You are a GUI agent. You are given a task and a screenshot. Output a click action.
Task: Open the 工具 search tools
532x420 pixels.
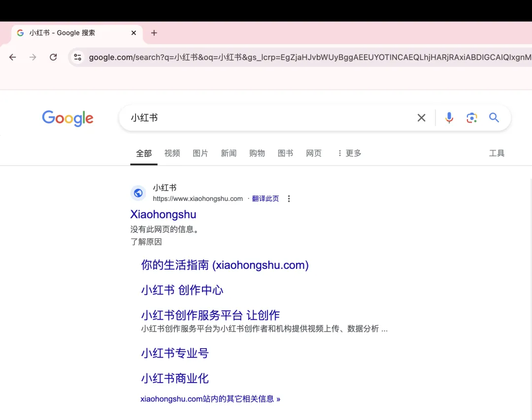point(497,153)
